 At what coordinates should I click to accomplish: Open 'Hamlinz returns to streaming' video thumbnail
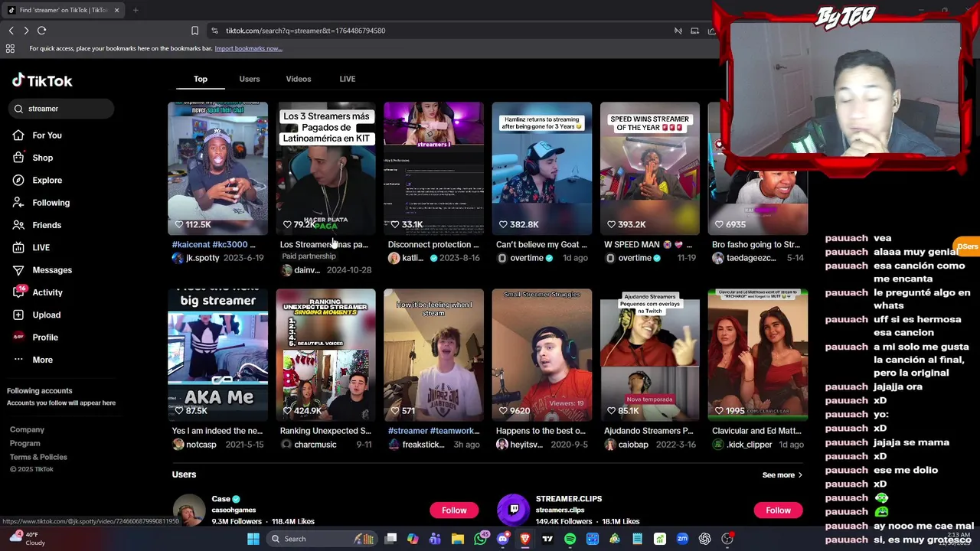click(542, 168)
